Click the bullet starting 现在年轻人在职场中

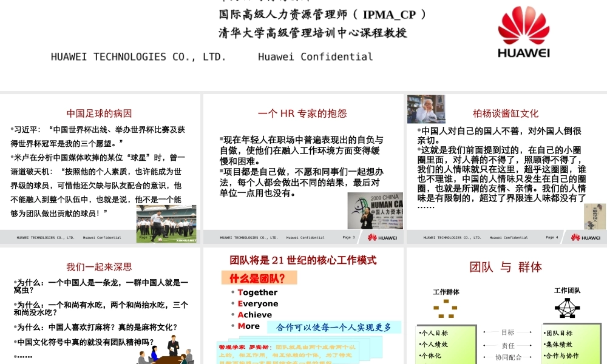tap(302, 150)
